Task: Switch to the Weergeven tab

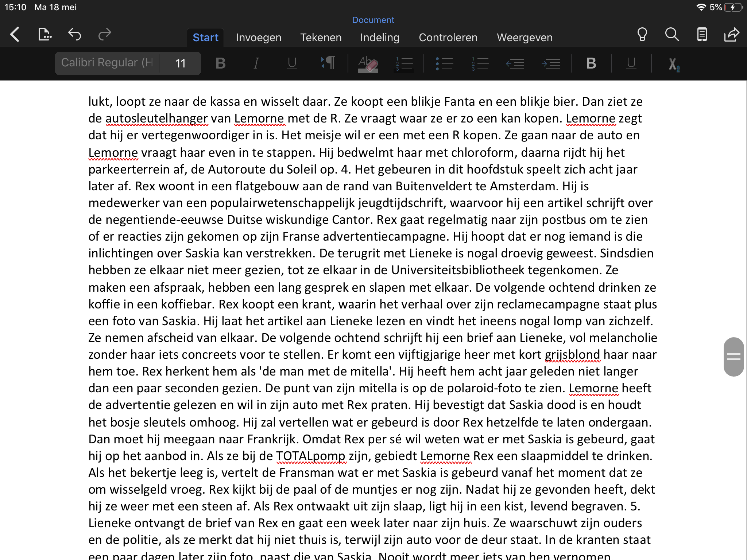Action: click(525, 38)
